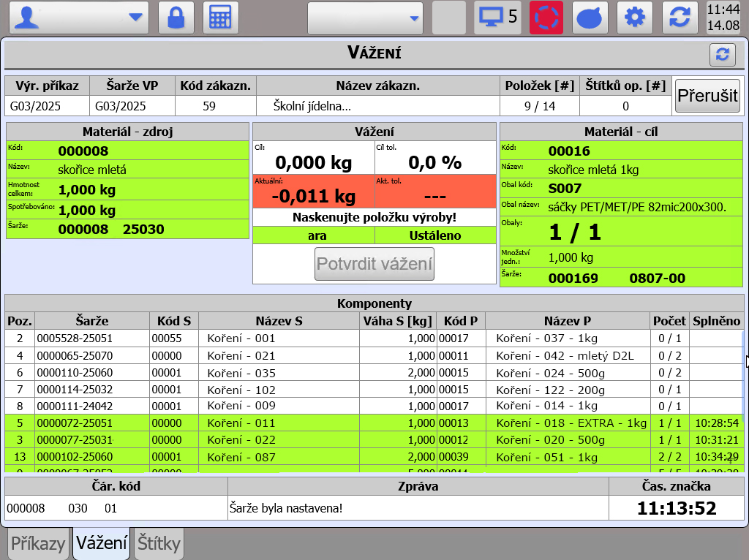Select the Vážení tab
Screen dimensions: 749x560
pyautogui.click(x=101, y=543)
